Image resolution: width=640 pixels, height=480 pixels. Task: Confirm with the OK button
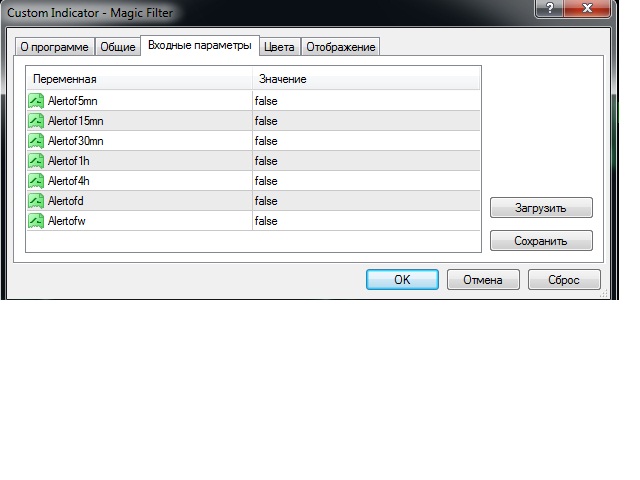pos(402,280)
